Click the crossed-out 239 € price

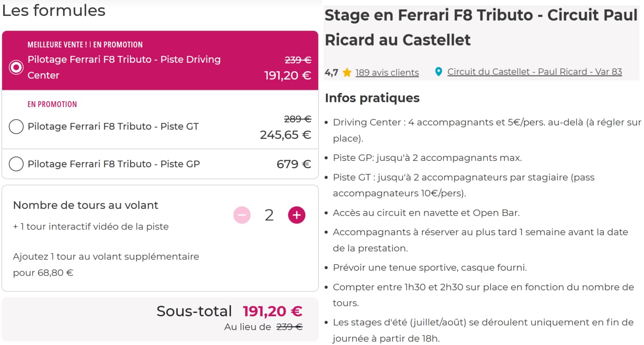[x=298, y=60]
